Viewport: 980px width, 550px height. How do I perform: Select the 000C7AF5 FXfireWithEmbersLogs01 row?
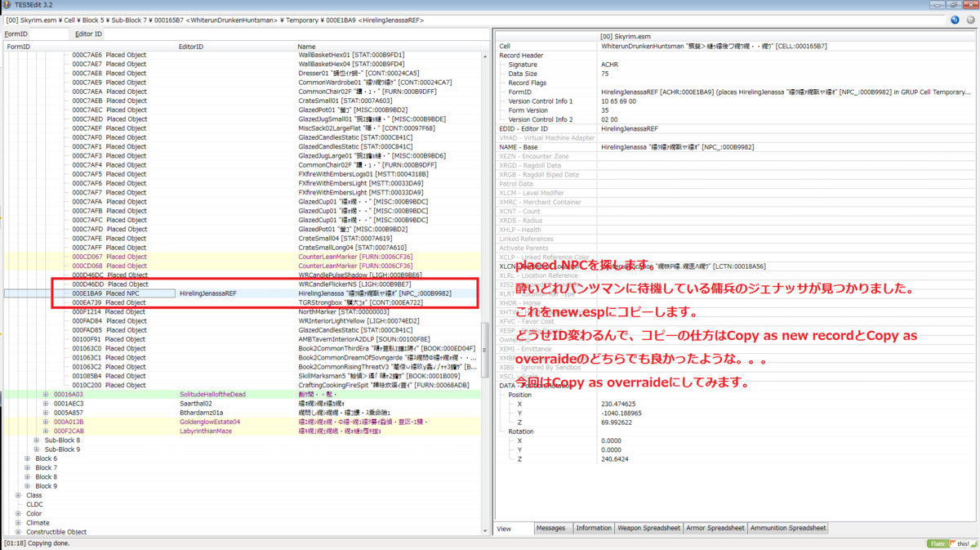(x=243, y=174)
